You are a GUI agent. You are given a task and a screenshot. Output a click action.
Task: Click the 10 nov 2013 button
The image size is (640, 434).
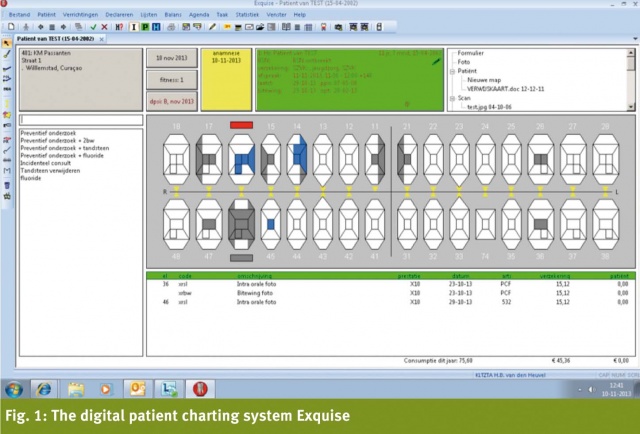point(172,58)
